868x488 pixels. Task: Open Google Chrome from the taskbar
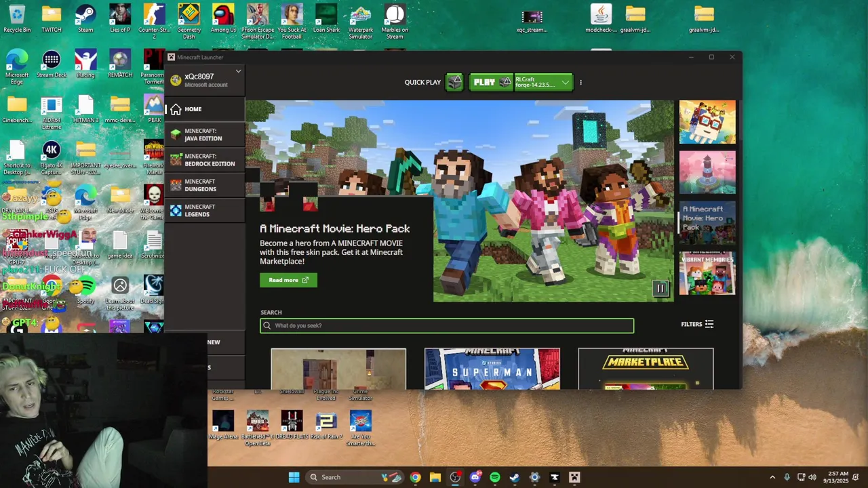tap(415, 477)
